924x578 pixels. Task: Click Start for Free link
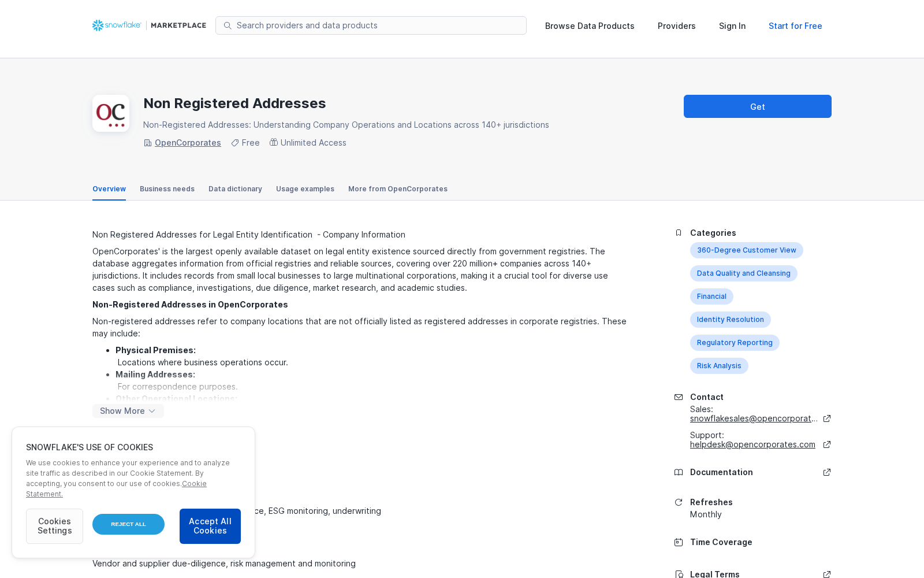pyautogui.click(x=795, y=26)
